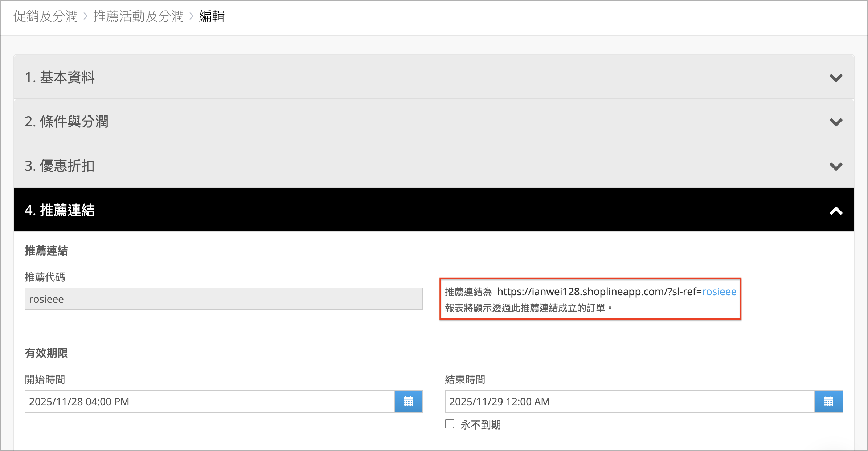The image size is (868, 451).
Task: Go to 推薦活動及分潤 breadcrumb
Action: [x=139, y=16]
